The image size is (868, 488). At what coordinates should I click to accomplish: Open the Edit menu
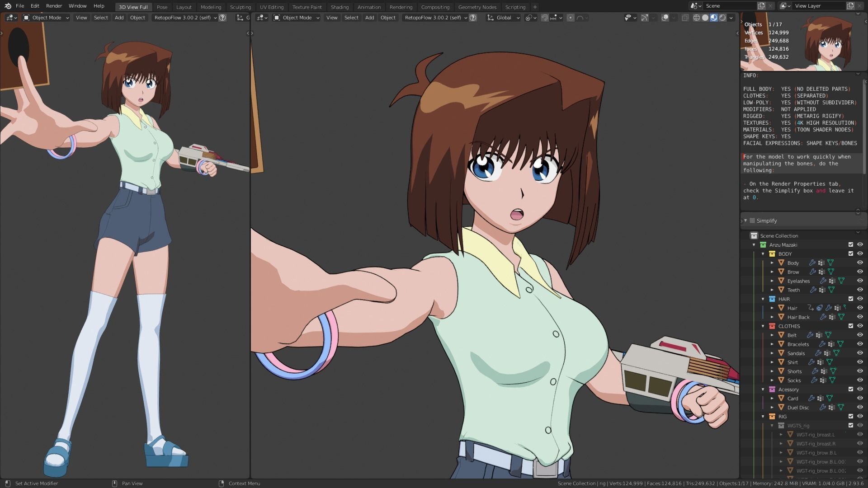35,6
